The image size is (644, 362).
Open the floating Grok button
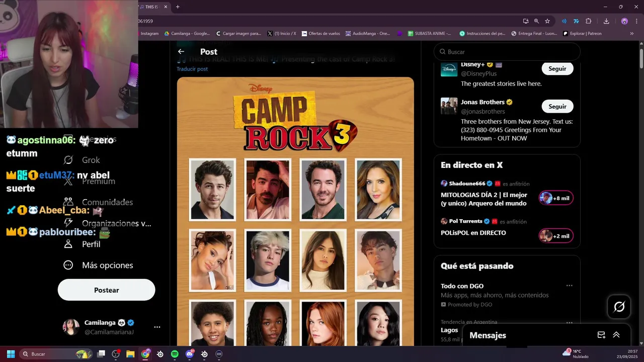point(619,307)
